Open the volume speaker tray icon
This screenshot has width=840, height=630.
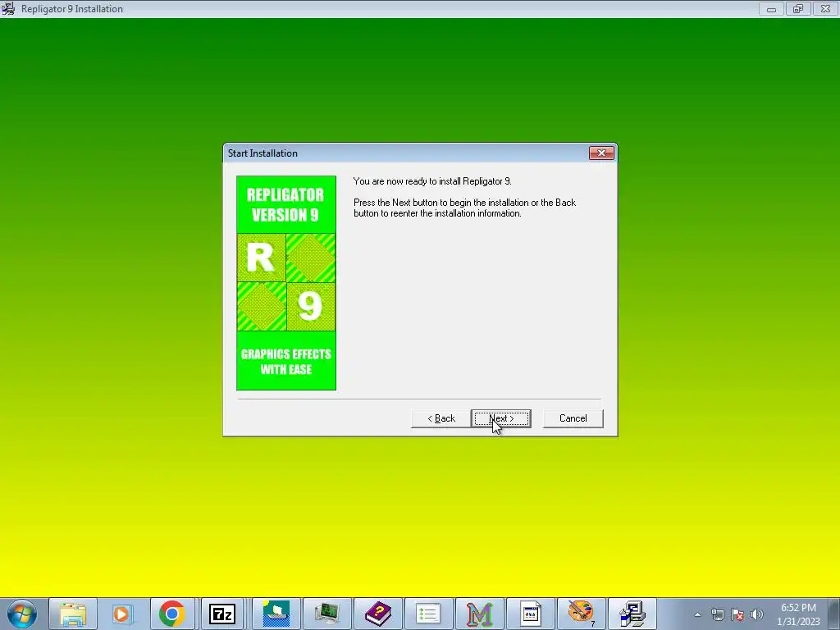[x=757, y=614]
